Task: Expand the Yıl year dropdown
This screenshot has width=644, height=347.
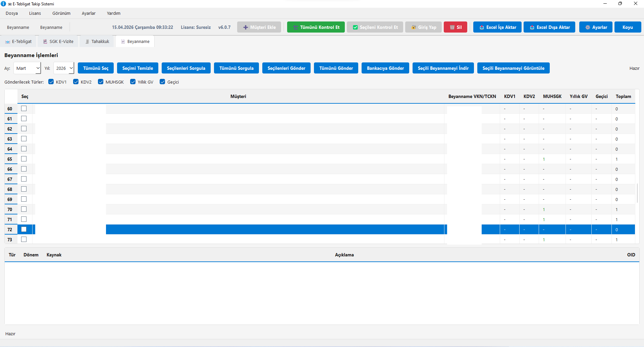Action: tap(64, 68)
